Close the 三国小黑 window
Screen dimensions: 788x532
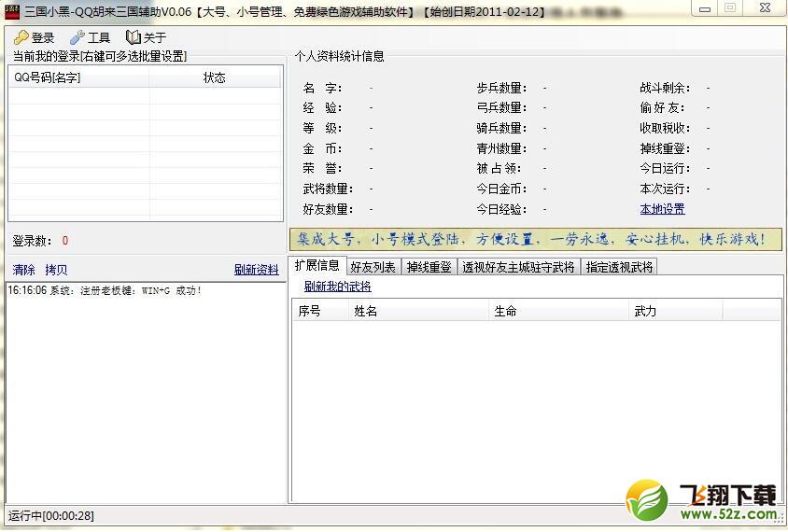pos(765,8)
